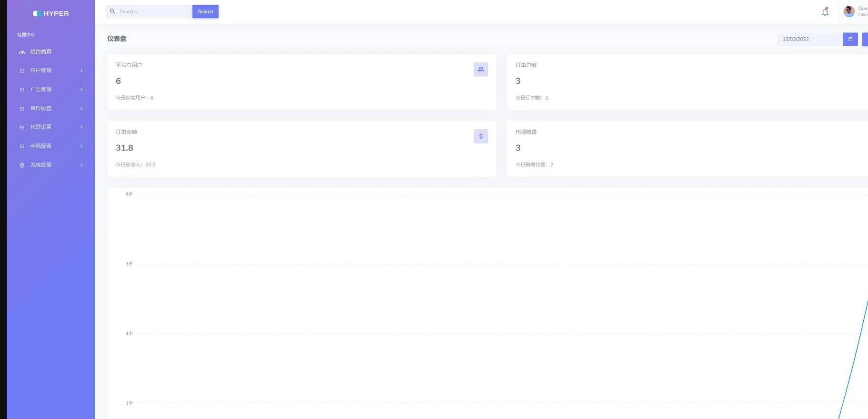Click the magnifier icon in search box
Screen dimensions: 868x419
(x=113, y=11)
